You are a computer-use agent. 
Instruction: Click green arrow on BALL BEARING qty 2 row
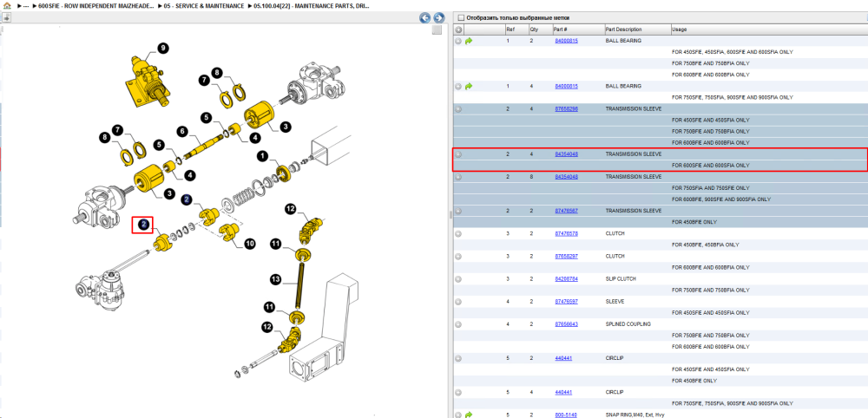coord(469,41)
